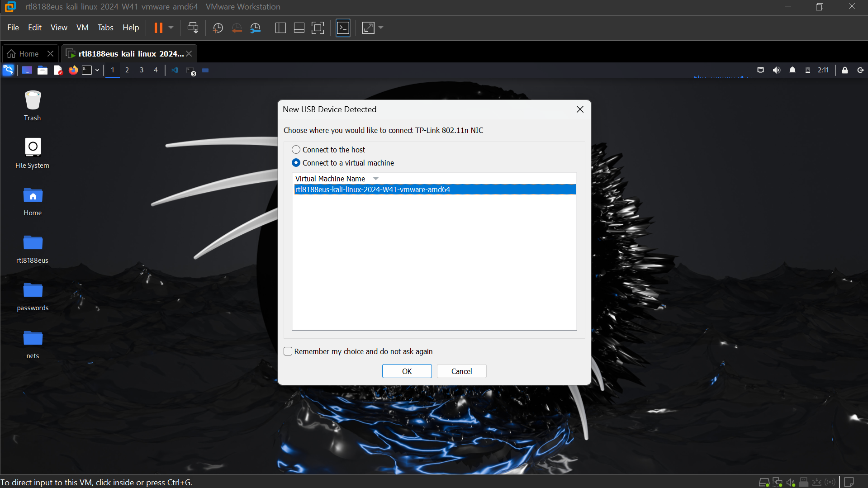Close the rtl8188eus-kali-linux VM tab

(189, 54)
